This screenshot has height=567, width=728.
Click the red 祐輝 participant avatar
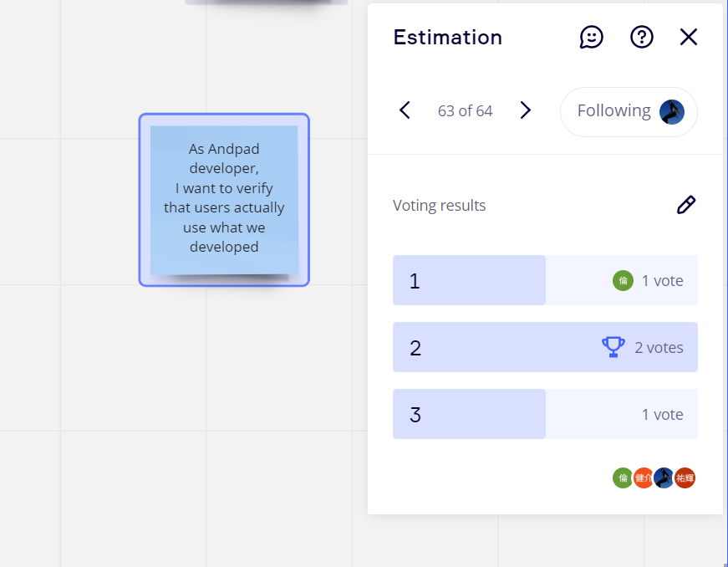[x=685, y=478]
